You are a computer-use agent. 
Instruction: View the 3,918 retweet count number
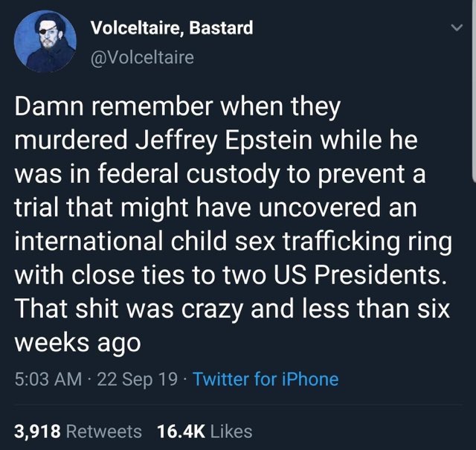[x=36, y=431]
